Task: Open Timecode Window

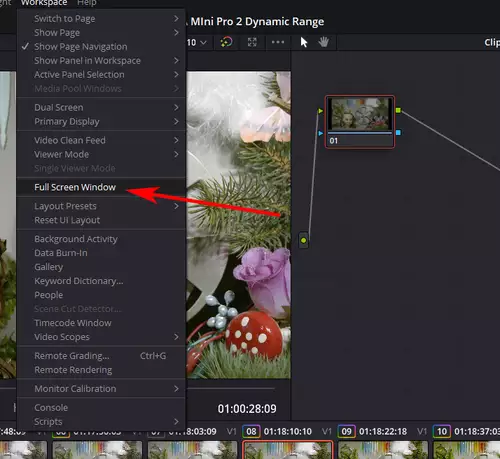Action: (x=101, y=323)
